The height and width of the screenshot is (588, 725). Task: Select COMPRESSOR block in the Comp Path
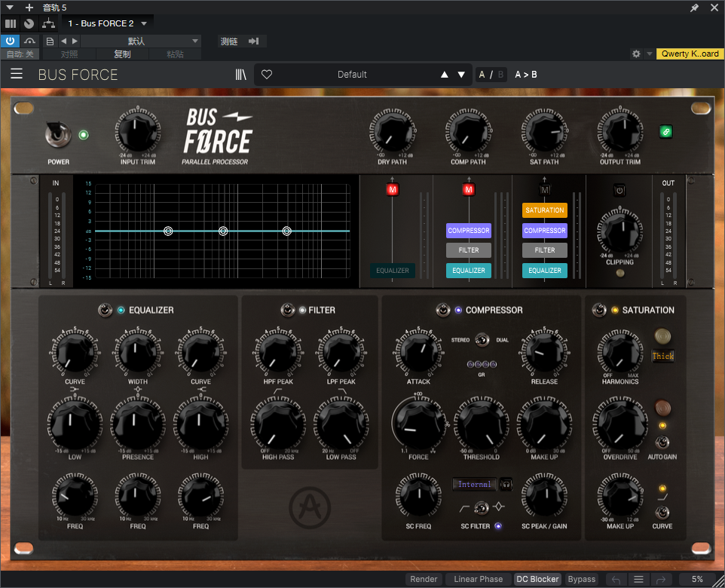[469, 231]
